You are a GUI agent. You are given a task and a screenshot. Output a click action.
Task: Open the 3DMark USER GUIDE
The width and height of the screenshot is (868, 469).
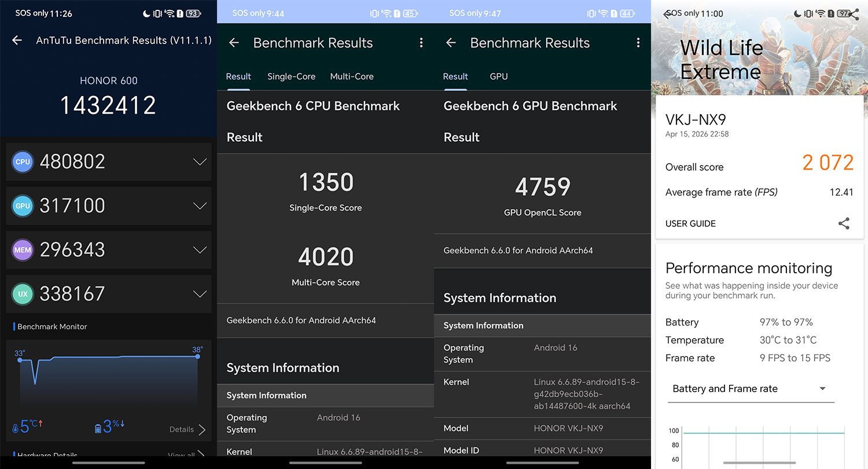[690, 223]
